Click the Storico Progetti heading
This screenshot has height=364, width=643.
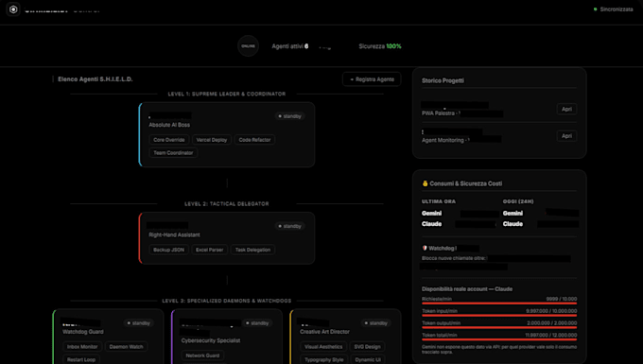pyautogui.click(x=443, y=80)
